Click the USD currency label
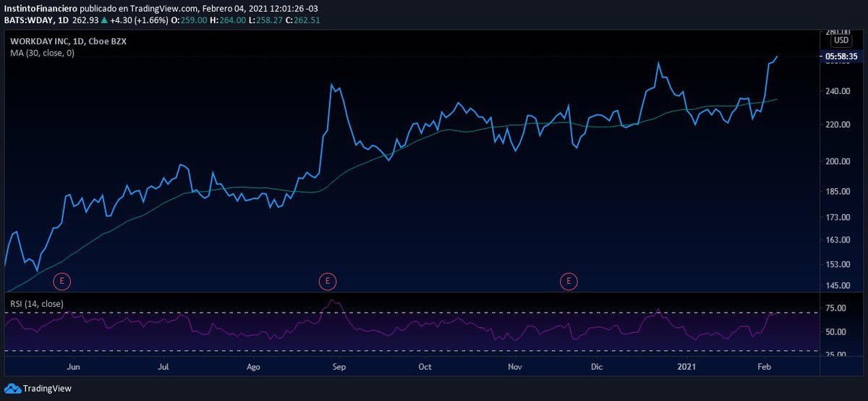 (x=841, y=41)
